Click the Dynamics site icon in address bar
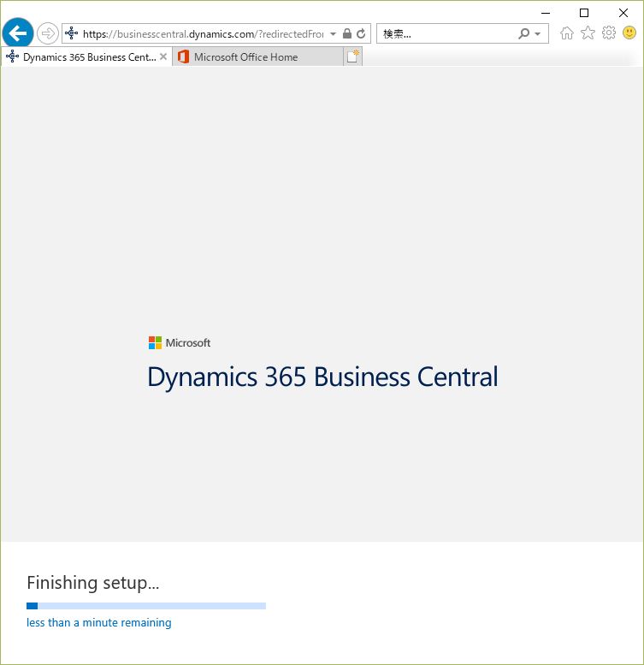Image resolution: width=644 pixels, height=665 pixels. 71,33
